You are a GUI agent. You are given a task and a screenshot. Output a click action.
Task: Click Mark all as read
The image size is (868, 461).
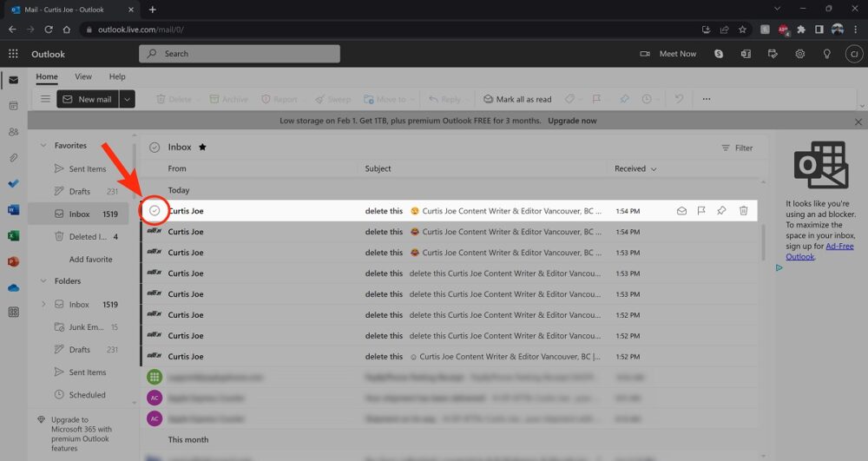pos(517,99)
